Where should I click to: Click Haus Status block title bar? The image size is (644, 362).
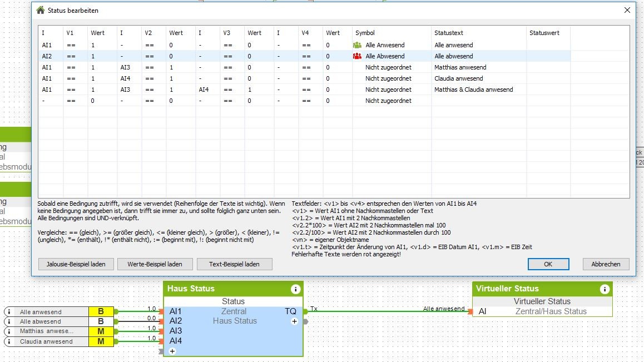[x=233, y=289]
